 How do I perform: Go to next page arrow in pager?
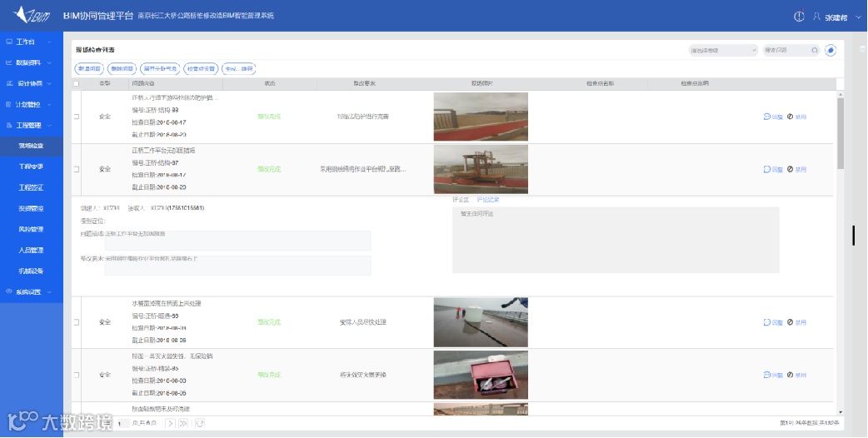[x=170, y=423]
